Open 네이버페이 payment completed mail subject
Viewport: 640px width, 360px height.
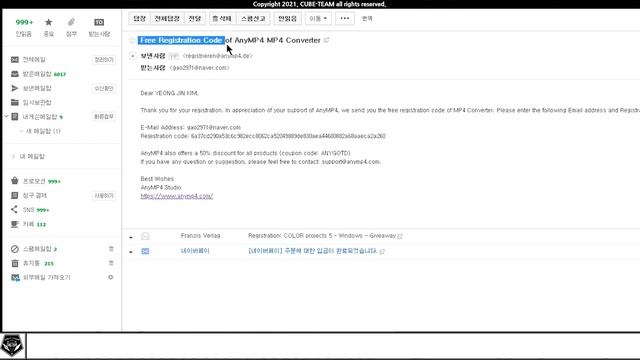coord(313,251)
